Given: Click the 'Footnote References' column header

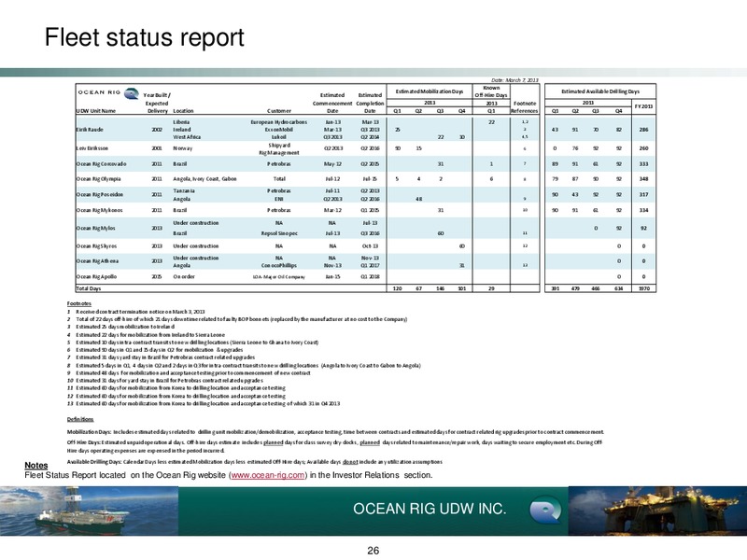Looking at the screenshot, I should (x=525, y=107).
